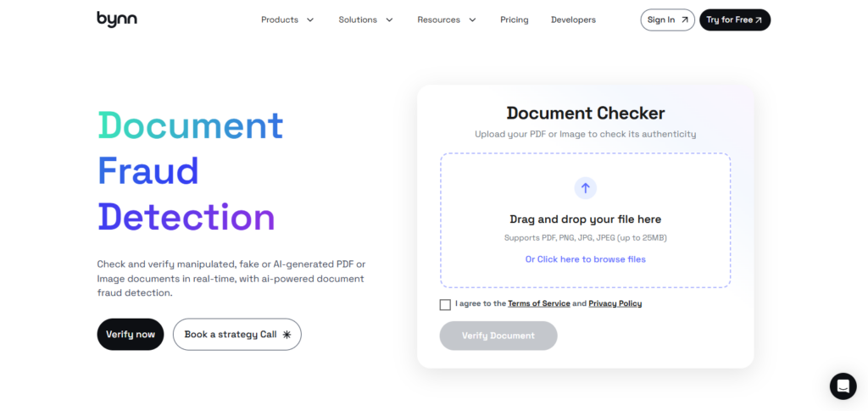
Task: Click 'Or Click here to browse files'
Action: (x=585, y=259)
